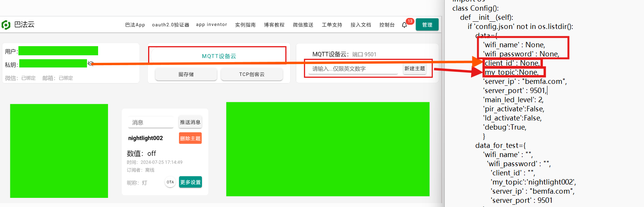
Task: Click the 'client_id' : None code line
Action: click(512, 63)
